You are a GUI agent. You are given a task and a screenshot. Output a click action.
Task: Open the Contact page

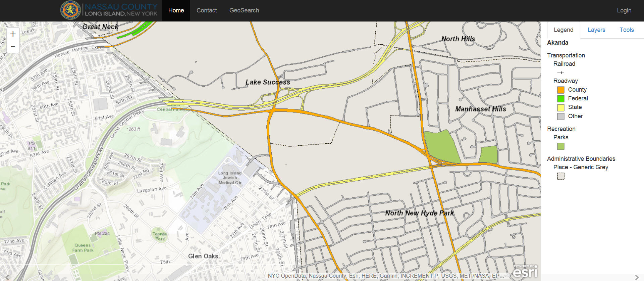tap(207, 10)
